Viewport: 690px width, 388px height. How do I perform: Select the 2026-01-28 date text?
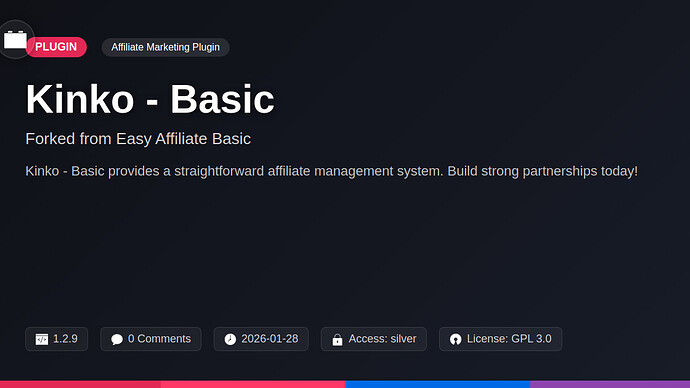point(270,339)
